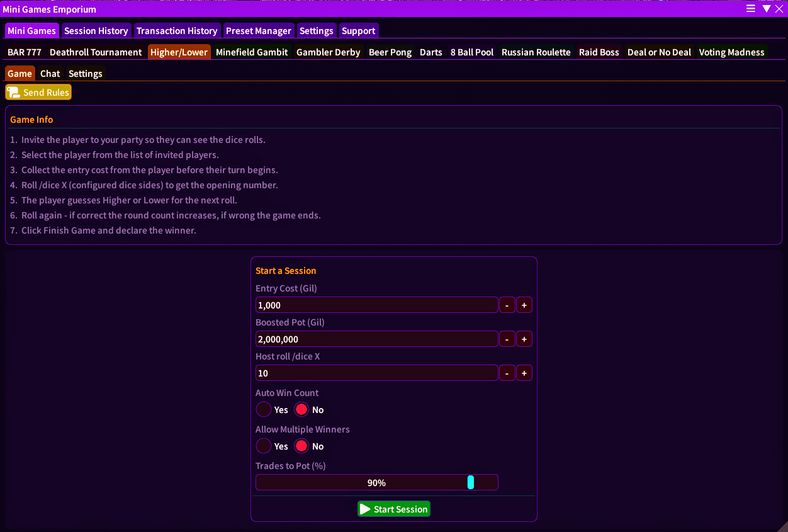Increase Host roll dice with plus button

click(x=524, y=373)
